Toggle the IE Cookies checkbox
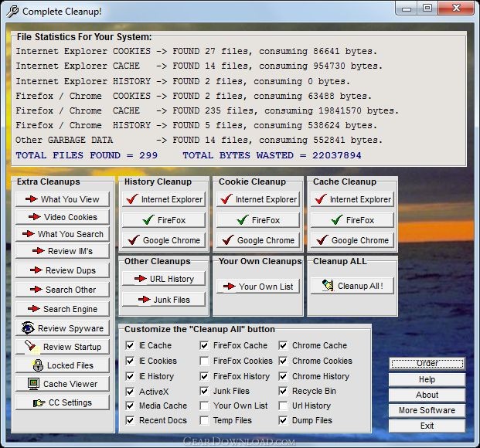This screenshot has height=448, width=480. click(130, 361)
